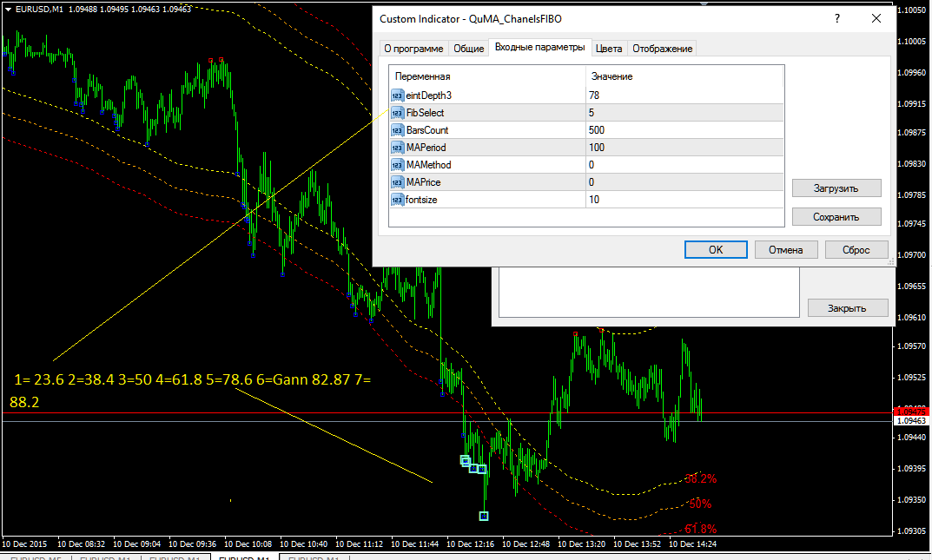Viewport: 932px width, 560px height.
Task: Edit the MAMethod value 0
Action: click(x=684, y=164)
